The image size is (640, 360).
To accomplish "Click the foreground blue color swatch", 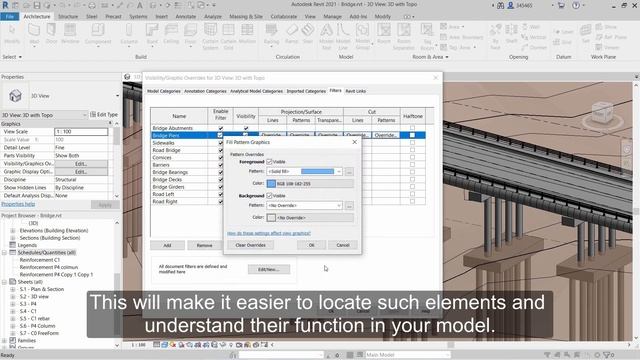I will point(271,184).
